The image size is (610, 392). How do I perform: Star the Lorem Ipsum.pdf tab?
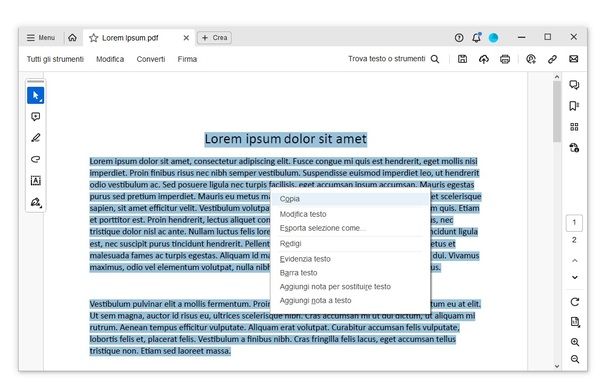[93, 38]
